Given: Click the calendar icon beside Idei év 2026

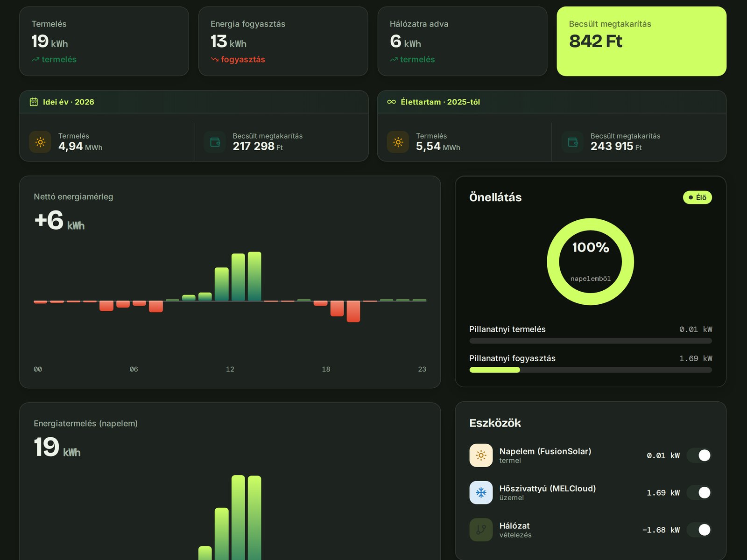Looking at the screenshot, I should click(x=34, y=102).
